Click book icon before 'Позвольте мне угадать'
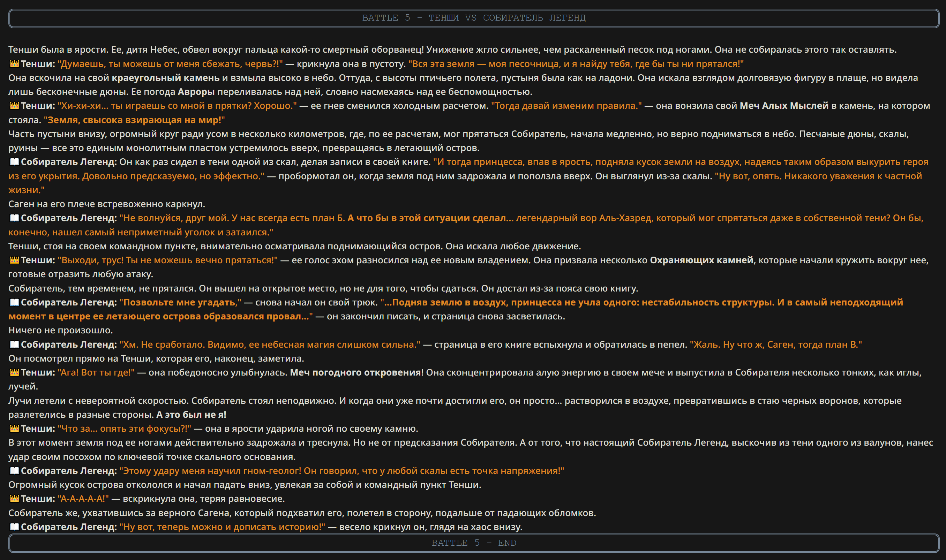 (x=14, y=303)
